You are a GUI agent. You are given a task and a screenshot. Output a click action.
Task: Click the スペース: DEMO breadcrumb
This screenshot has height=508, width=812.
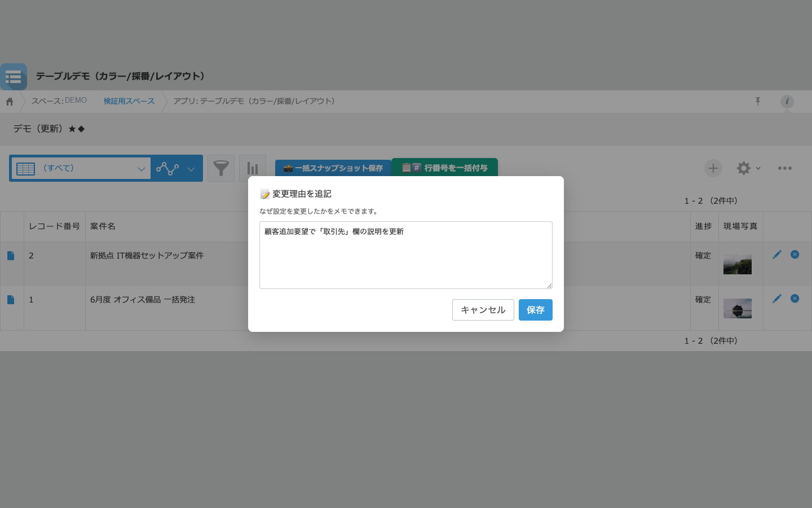click(59, 100)
